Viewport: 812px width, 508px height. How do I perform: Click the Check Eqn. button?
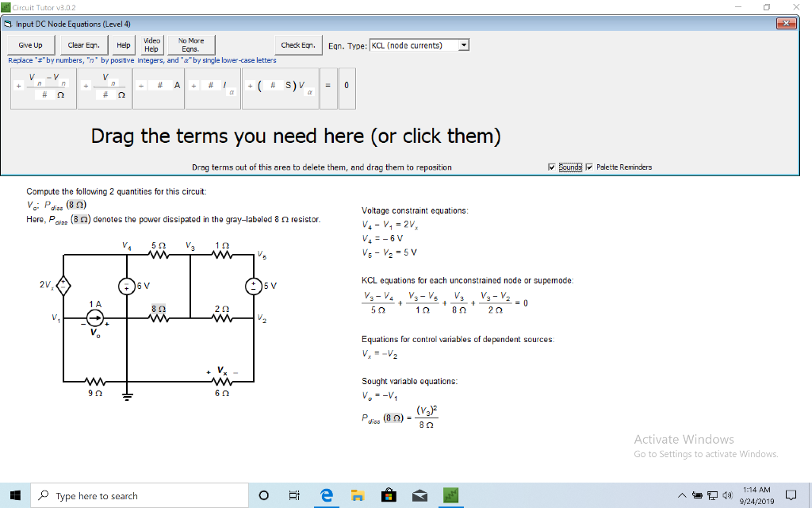(x=298, y=45)
